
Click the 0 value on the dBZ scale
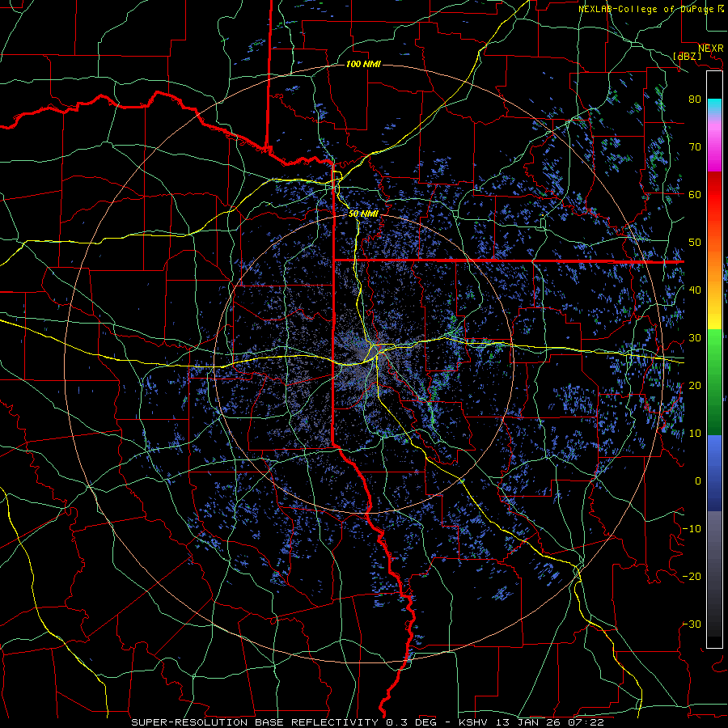click(x=698, y=481)
